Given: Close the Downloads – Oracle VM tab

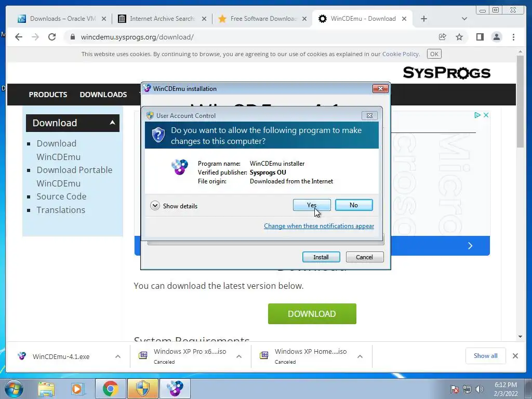Looking at the screenshot, I should pyautogui.click(x=104, y=19).
